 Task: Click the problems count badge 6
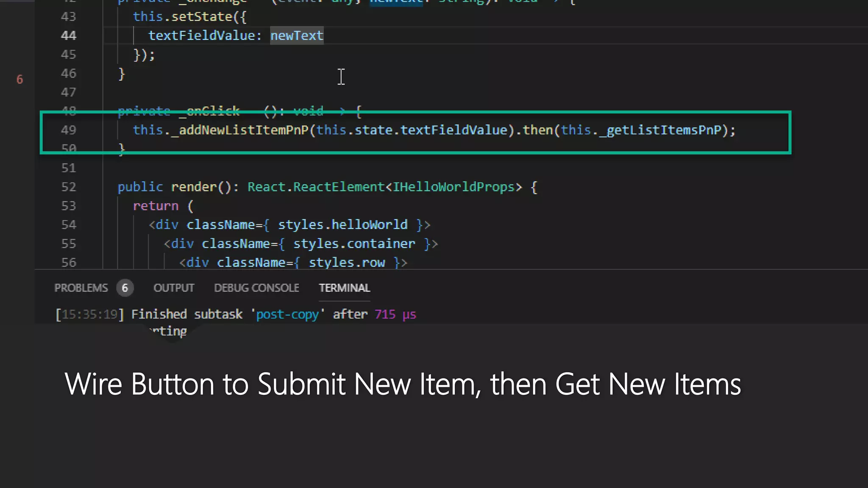pos(125,288)
